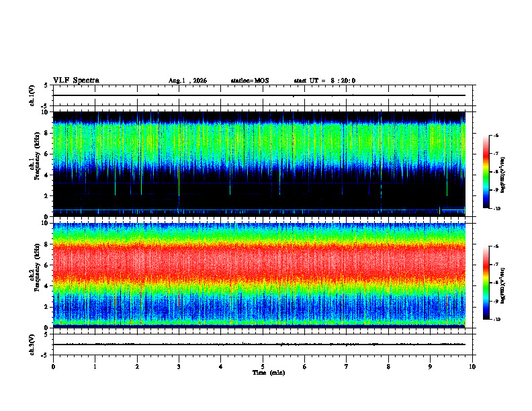The image size is (532, 411).
Task: Select the ch.2 "Frequency (kHz)" axis label
Action: (x=37, y=267)
